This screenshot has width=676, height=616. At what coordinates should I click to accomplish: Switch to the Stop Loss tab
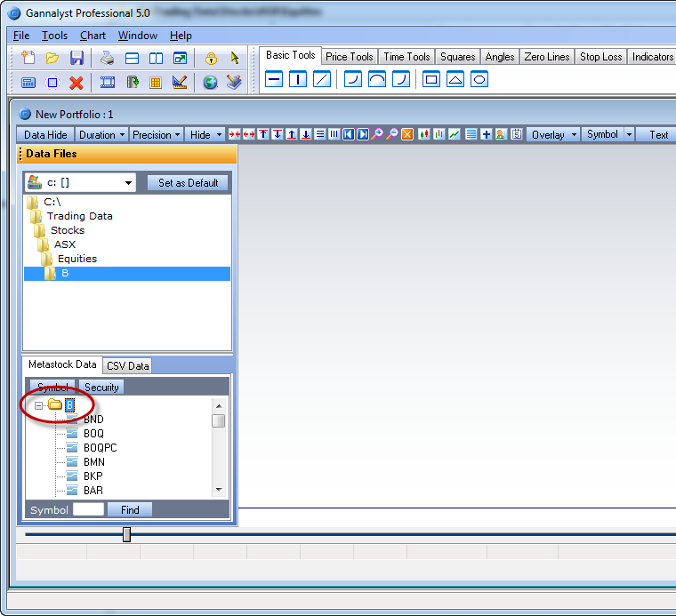coord(600,56)
